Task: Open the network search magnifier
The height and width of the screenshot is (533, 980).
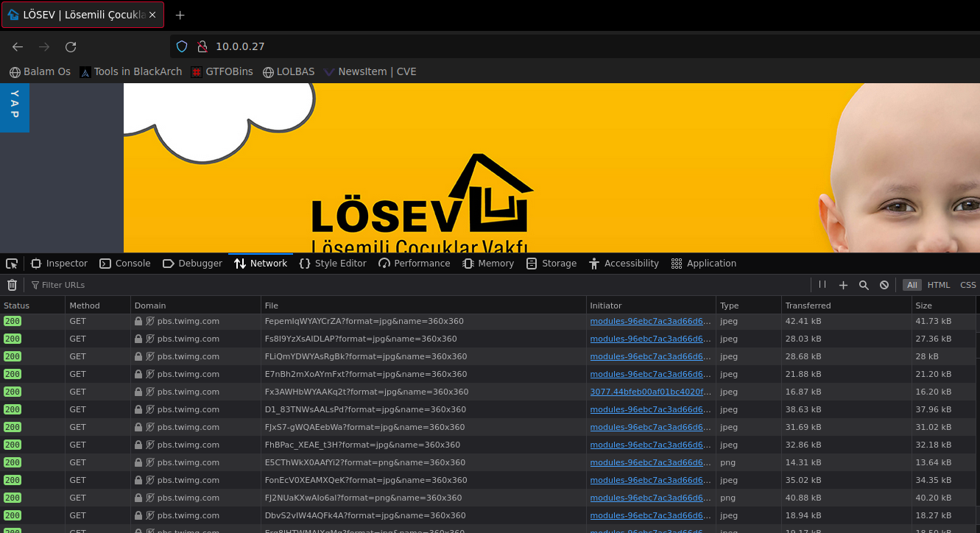Action: (864, 285)
